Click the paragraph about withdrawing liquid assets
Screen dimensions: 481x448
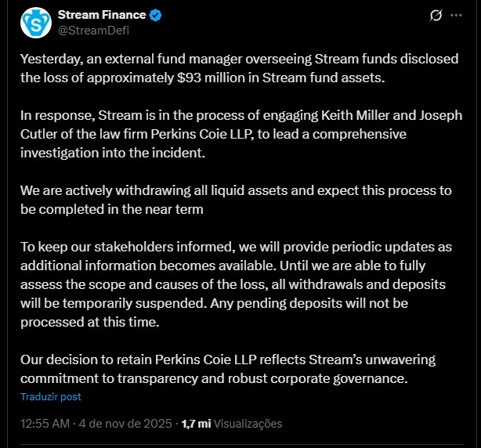click(235, 201)
